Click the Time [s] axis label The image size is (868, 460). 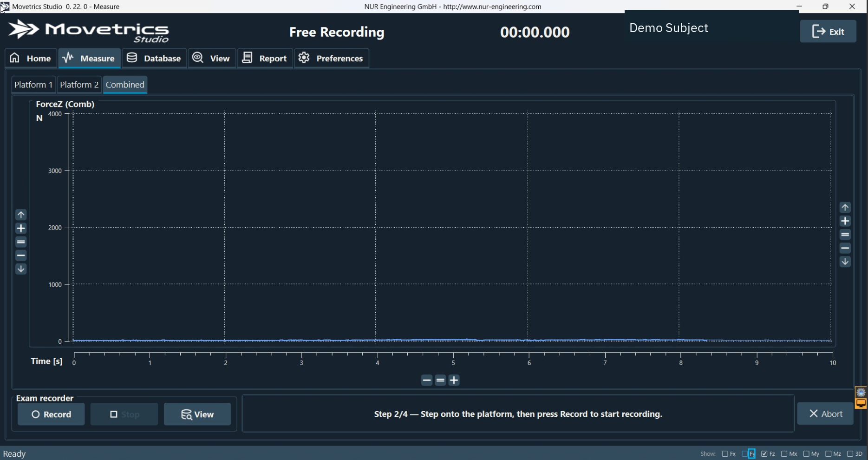(46, 361)
